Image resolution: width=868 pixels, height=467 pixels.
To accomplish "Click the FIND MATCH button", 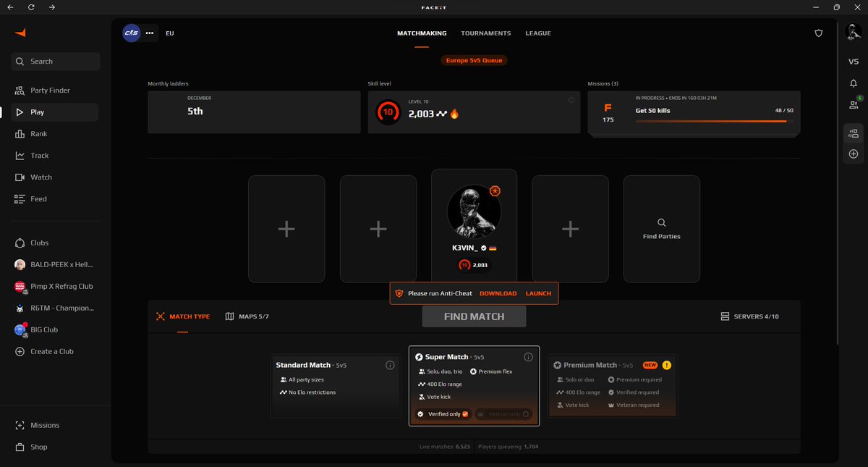I will coord(474,316).
